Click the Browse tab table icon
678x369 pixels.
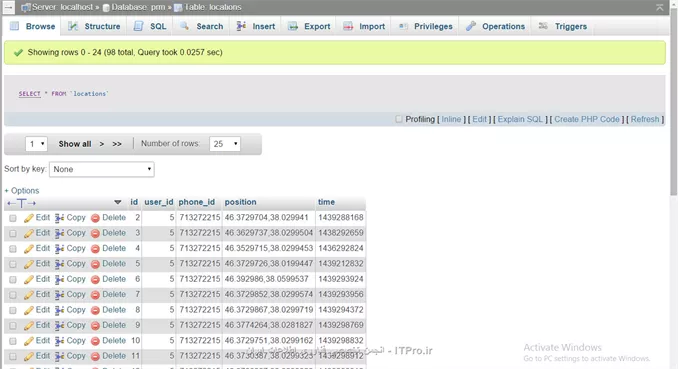point(14,26)
